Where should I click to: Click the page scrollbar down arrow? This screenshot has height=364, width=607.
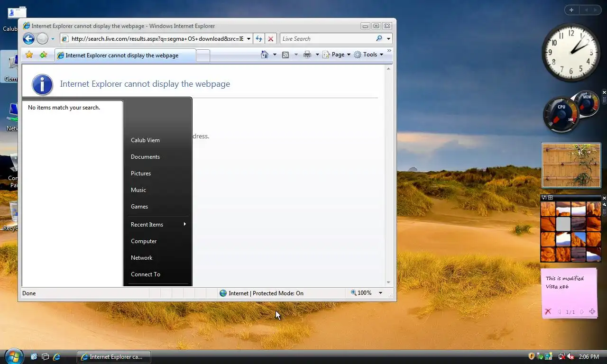tap(388, 282)
